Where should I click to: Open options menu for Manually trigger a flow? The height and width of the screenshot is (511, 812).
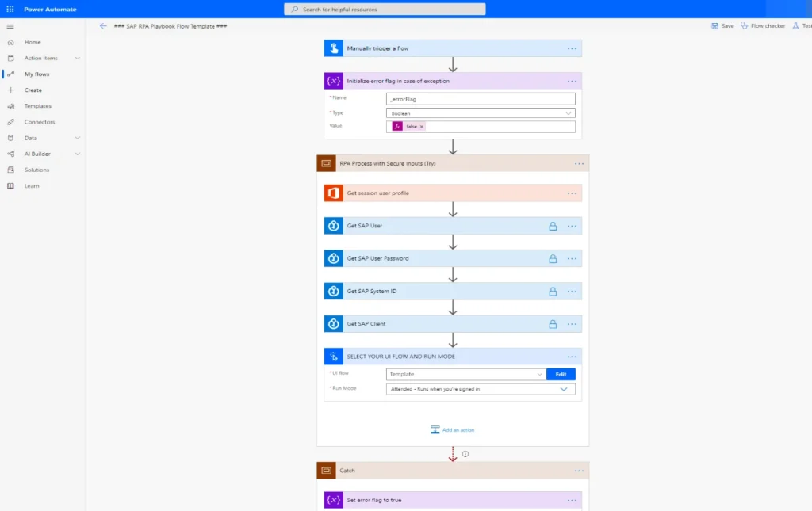pos(572,48)
